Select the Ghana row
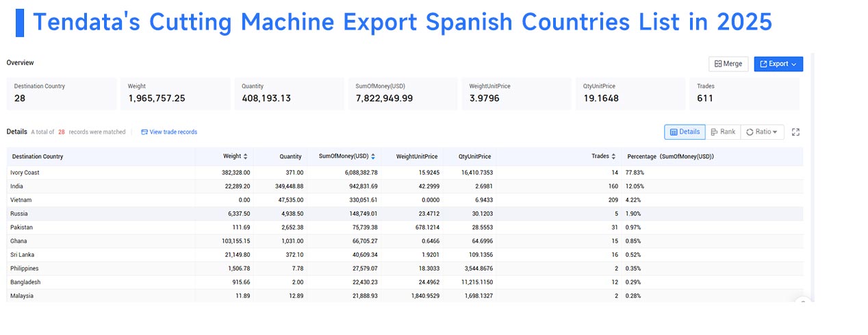This screenshot has width=868, height=335. tap(405, 241)
